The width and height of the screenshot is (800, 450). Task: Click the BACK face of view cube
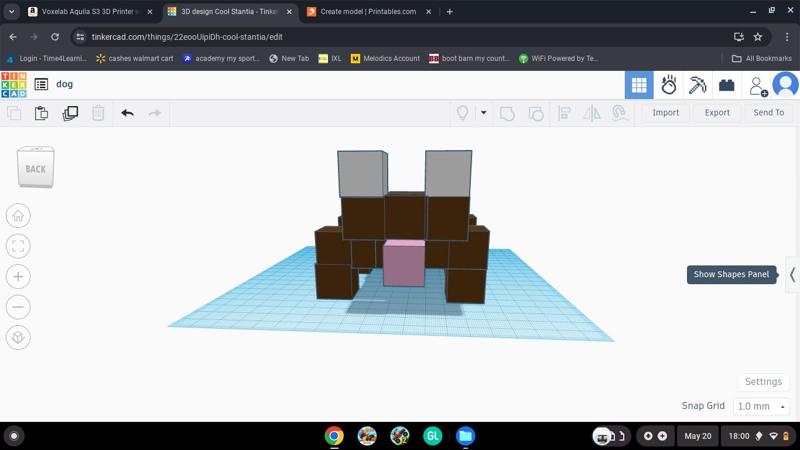(x=36, y=169)
